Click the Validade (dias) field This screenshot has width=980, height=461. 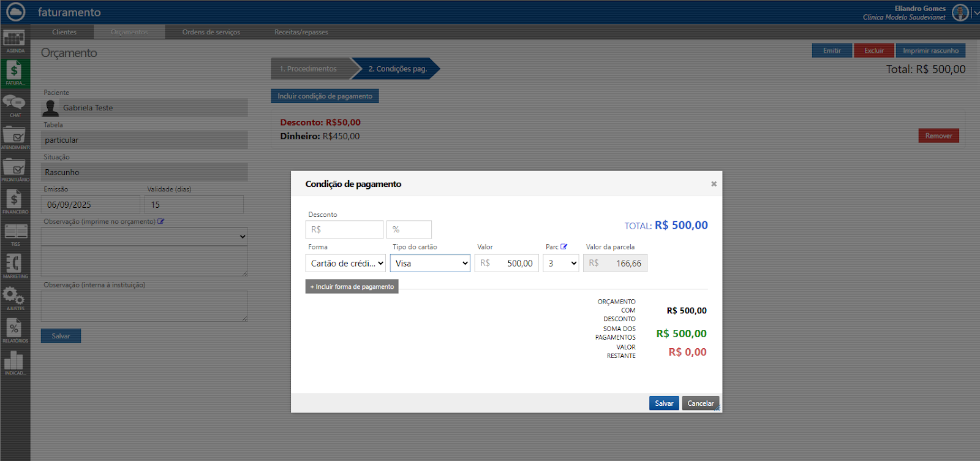pos(194,205)
